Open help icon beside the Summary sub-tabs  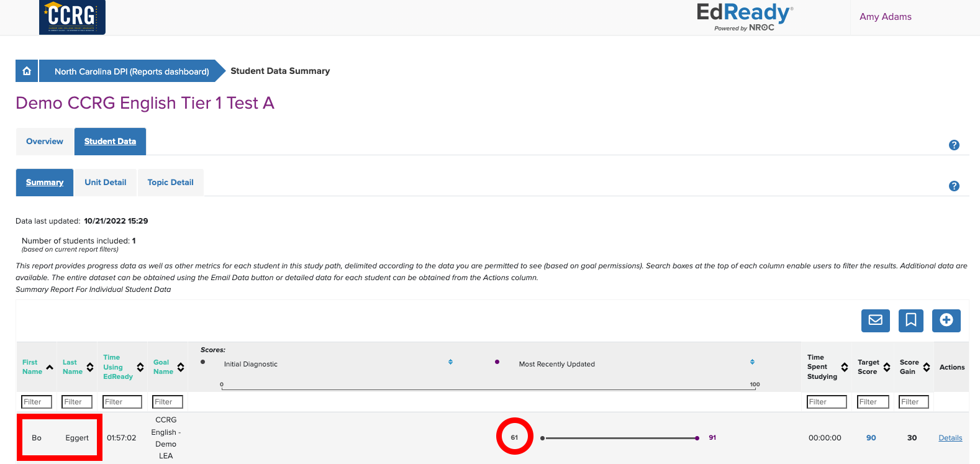pyautogui.click(x=954, y=186)
